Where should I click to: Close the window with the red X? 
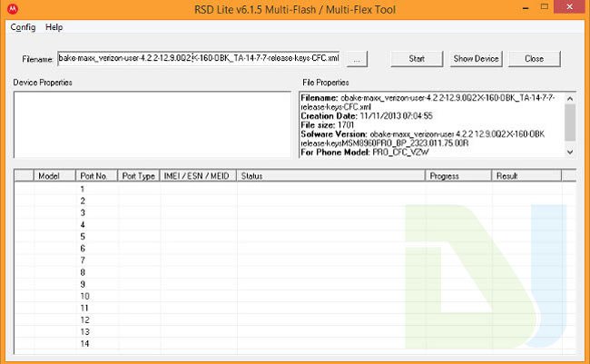[570, 6]
